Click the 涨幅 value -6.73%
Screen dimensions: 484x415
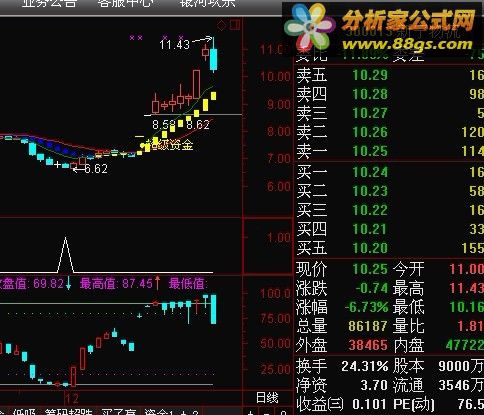tap(366, 307)
